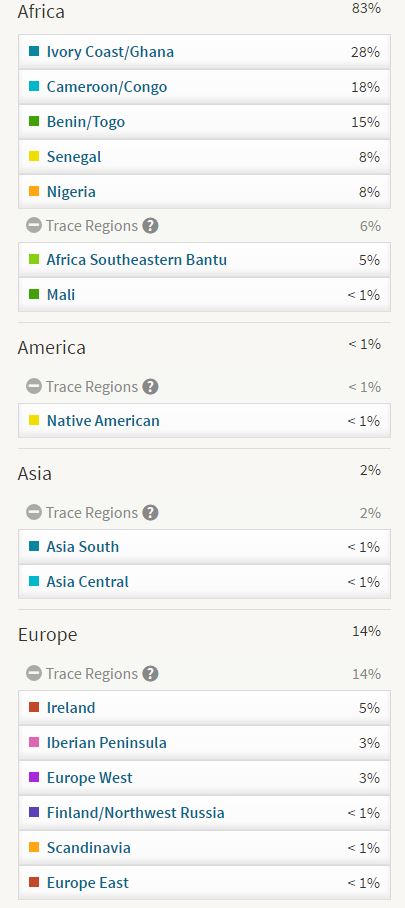This screenshot has width=405, height=908.
Task: Open Africa Southeastern Bantu region
Action: click(x=137, y=260)
